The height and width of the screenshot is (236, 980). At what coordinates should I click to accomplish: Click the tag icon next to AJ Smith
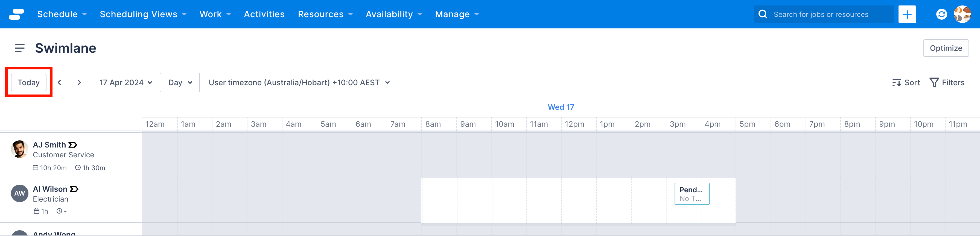point(73,145)
